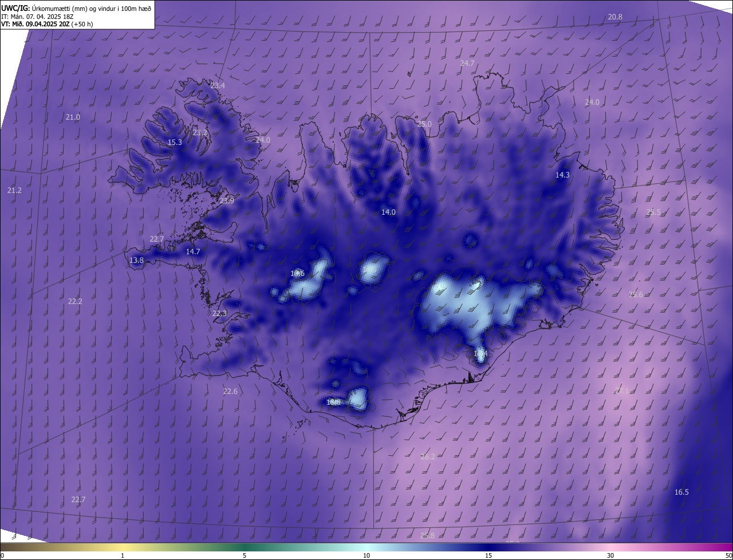The width and height of the screenshot is (733, 560).
Task: Click the map value 24.7
Action: point(467,63)
